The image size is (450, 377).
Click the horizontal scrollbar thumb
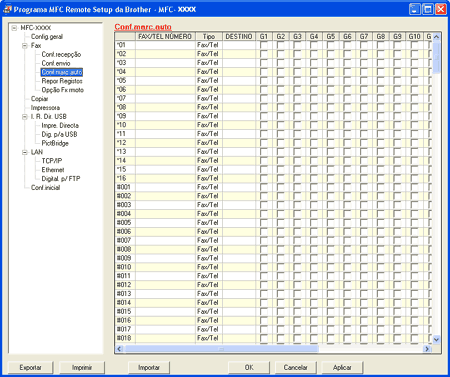click(x=221, y=349)
